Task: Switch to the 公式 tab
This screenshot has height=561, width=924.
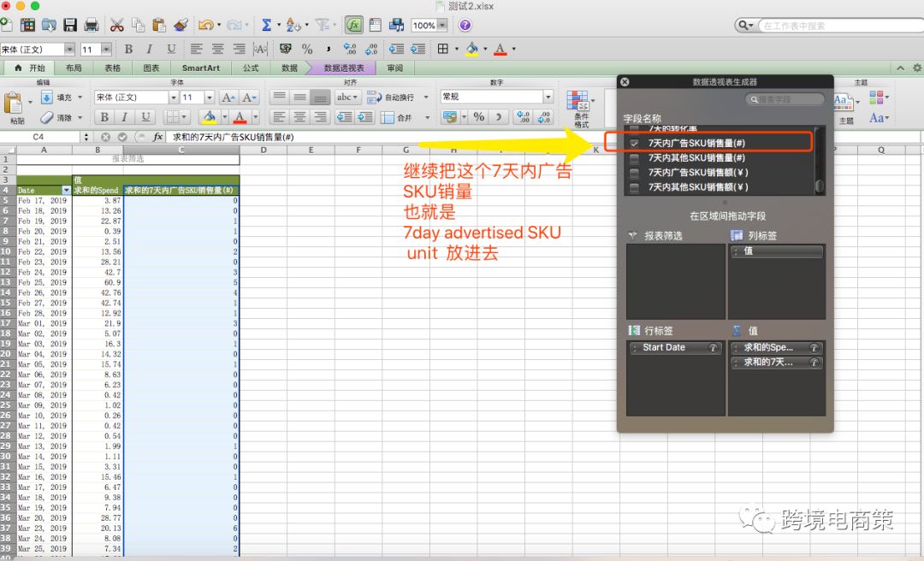Action: pyautogui.click(x=251, y=68)
